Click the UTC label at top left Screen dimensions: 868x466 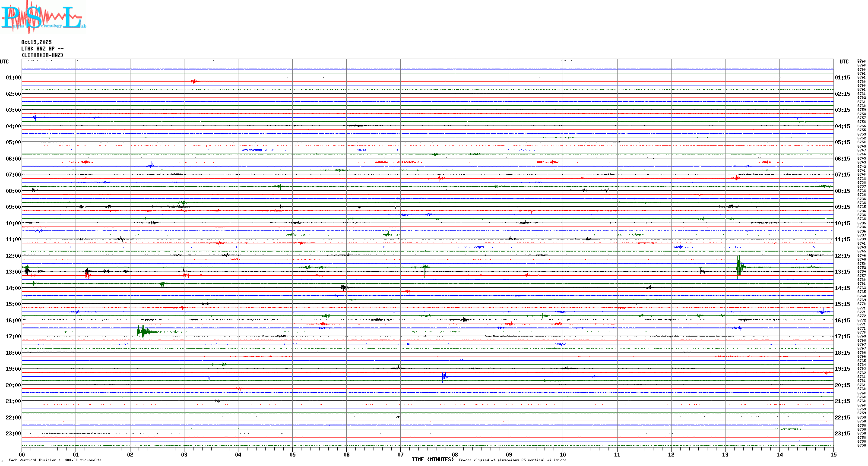tap(4, 62)
